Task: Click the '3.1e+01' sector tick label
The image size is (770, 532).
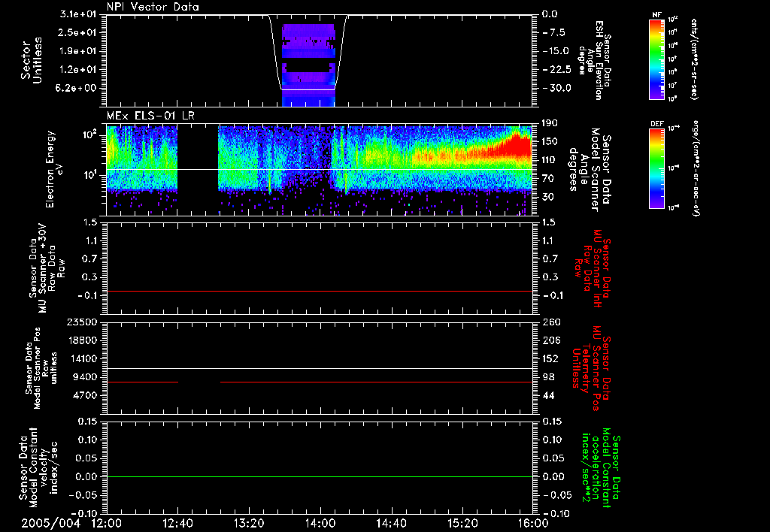Action: pyautogui.click(x=77, y=14)
